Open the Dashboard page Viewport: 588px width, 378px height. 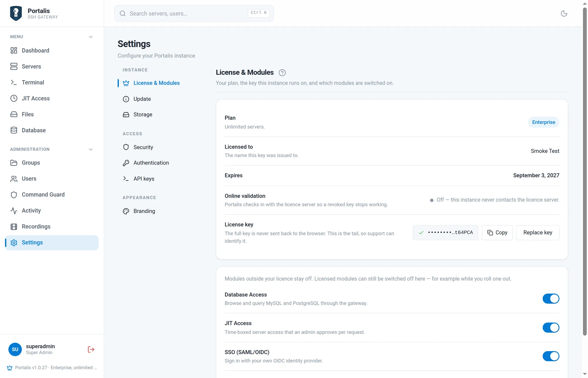pos(52,51)
